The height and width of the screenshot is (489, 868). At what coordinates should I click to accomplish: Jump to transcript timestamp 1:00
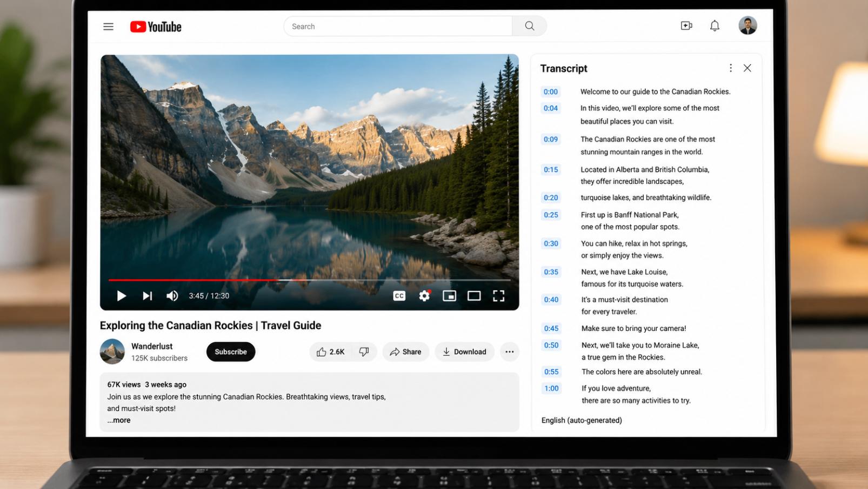pyautogui.click(x=551, y=388)
